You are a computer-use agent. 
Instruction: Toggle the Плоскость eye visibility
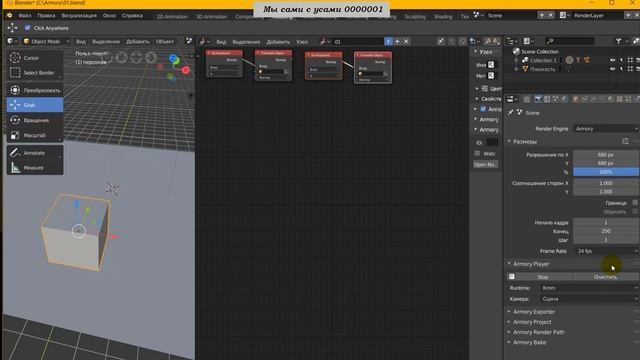(x=612, y=69)
